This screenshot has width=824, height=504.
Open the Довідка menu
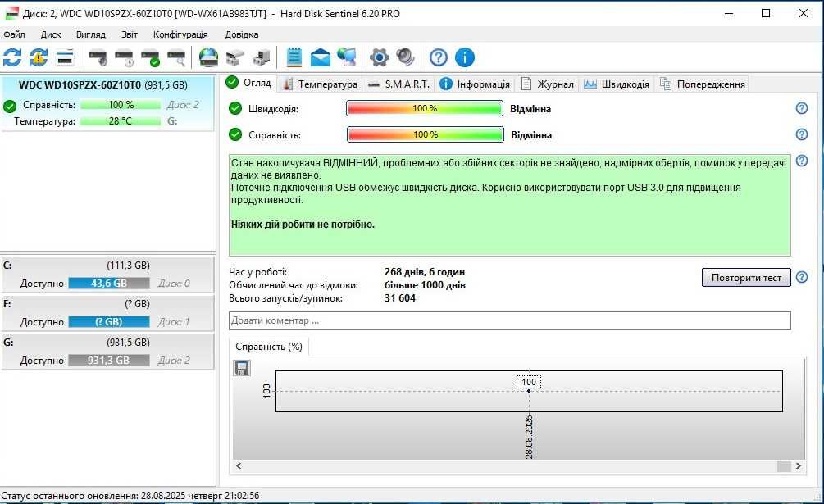pos(242,34)
